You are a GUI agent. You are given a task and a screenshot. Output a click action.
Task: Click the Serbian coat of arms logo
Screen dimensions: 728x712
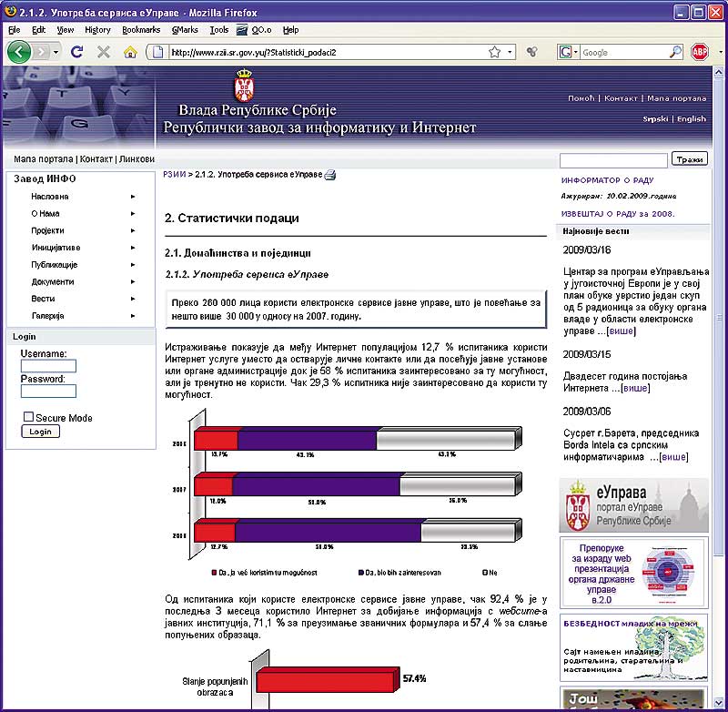click(244, 85)
